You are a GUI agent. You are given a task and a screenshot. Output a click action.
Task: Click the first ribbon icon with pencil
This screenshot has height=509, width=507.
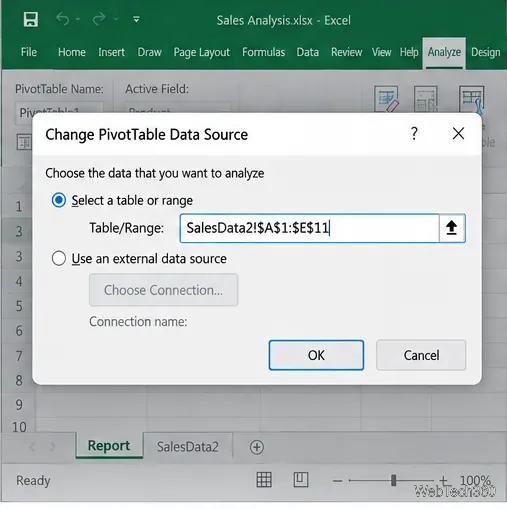pos(386,99)
